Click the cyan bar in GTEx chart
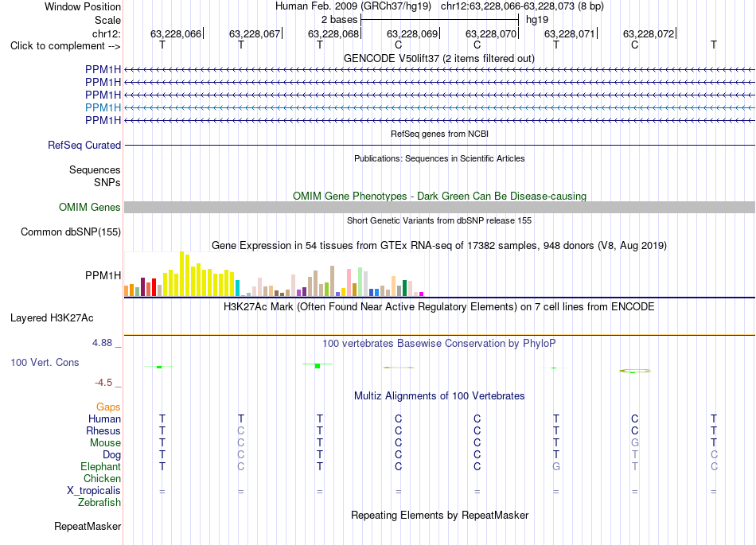 (237, 288)
